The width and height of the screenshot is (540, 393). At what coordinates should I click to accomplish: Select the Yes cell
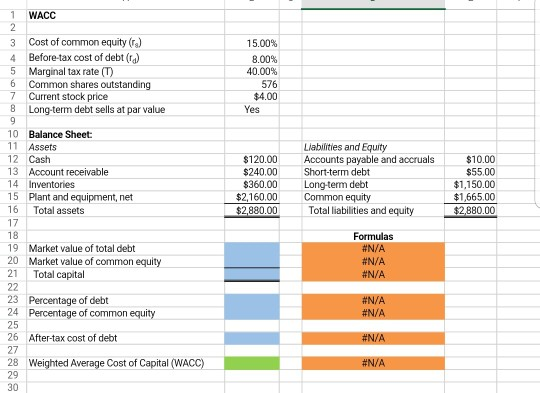(x=252, y=110)
